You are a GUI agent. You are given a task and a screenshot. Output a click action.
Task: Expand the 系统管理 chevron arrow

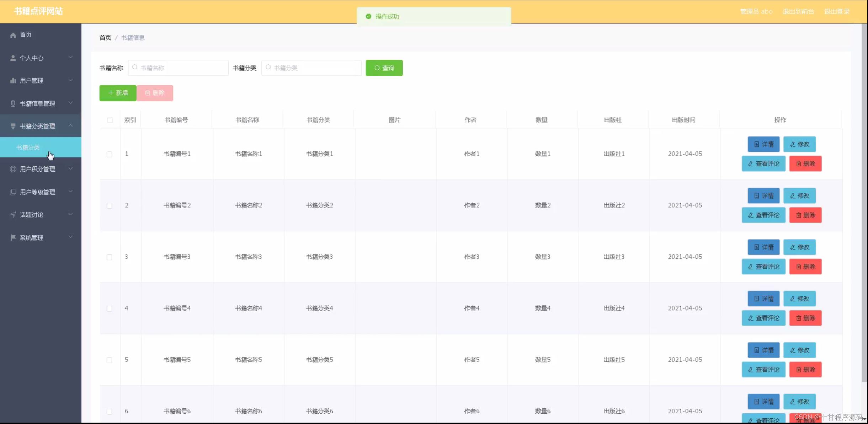(x=70, y=237)
